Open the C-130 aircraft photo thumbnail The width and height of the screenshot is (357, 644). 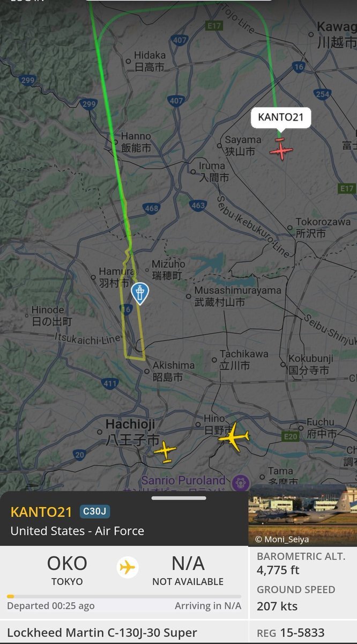click(302, 515)
